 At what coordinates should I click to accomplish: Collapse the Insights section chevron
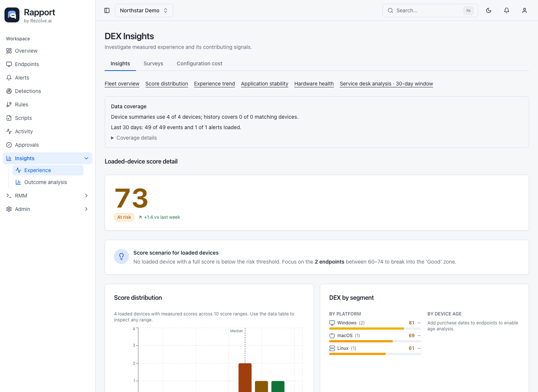coord(86,158)
